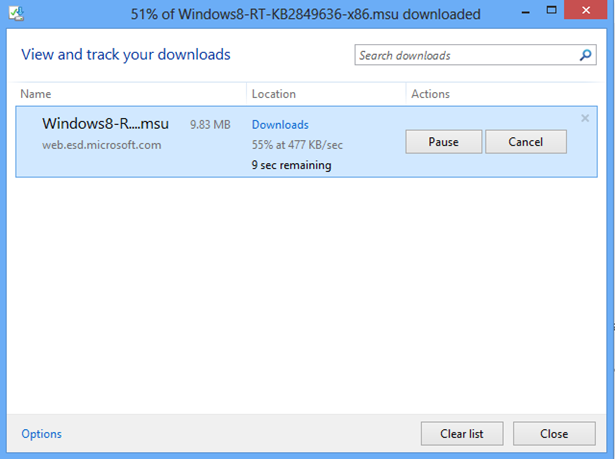Minimize the View Downloads window

point(526,13)
